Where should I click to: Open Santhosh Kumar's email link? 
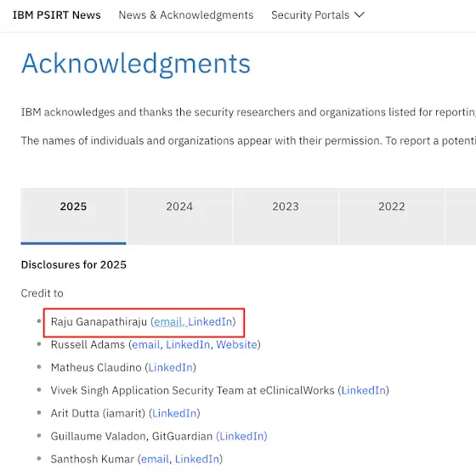coord(155,459)
